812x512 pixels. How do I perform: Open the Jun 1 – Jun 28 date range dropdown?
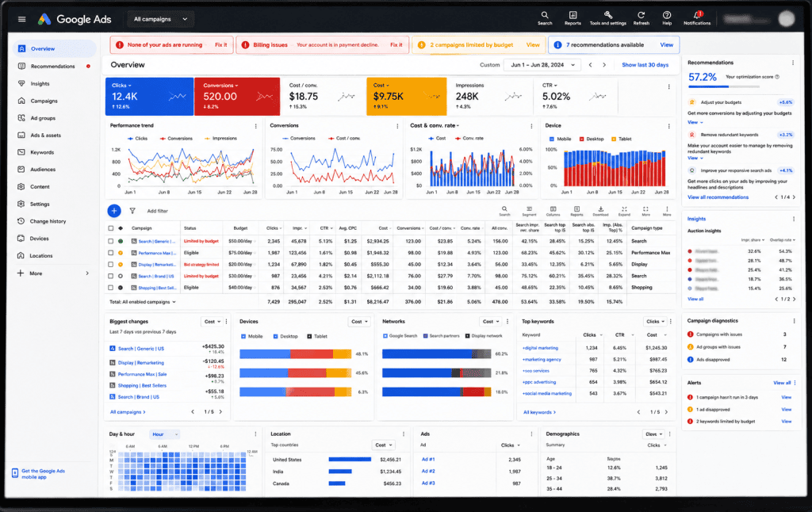click(543, 65)
